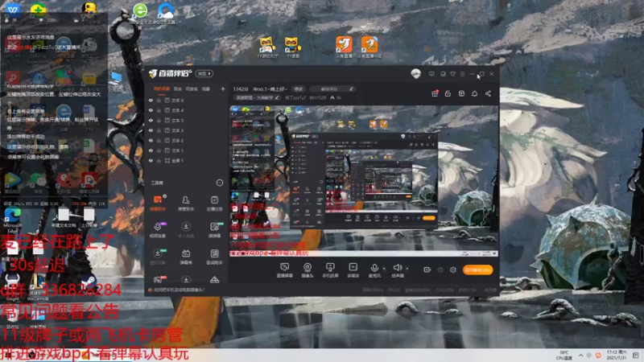The width and height of the screenshot is (644, 362).
Task: Click the record video icon beside settings
Action: click(x=427, y=269)
